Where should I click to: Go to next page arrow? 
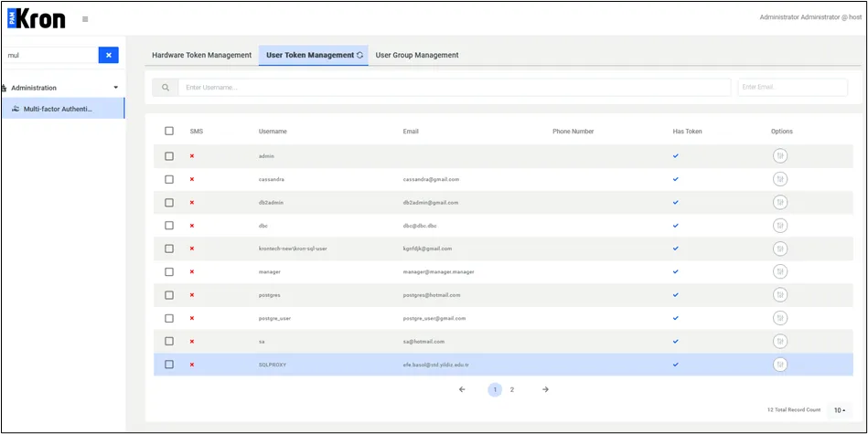pyautogui.click(x=545, y=390)
